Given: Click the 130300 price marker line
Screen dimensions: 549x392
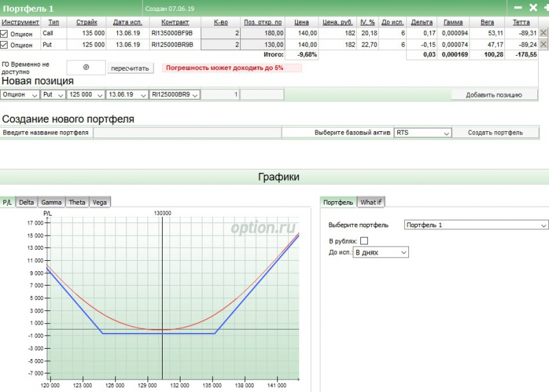Looking at the screenshot, I should [162, 298].
